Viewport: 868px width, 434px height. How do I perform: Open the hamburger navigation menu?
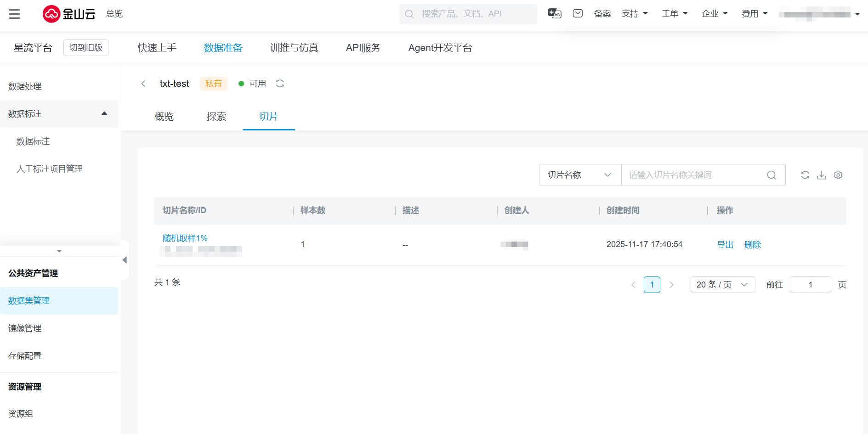click(x=15, y=14)
